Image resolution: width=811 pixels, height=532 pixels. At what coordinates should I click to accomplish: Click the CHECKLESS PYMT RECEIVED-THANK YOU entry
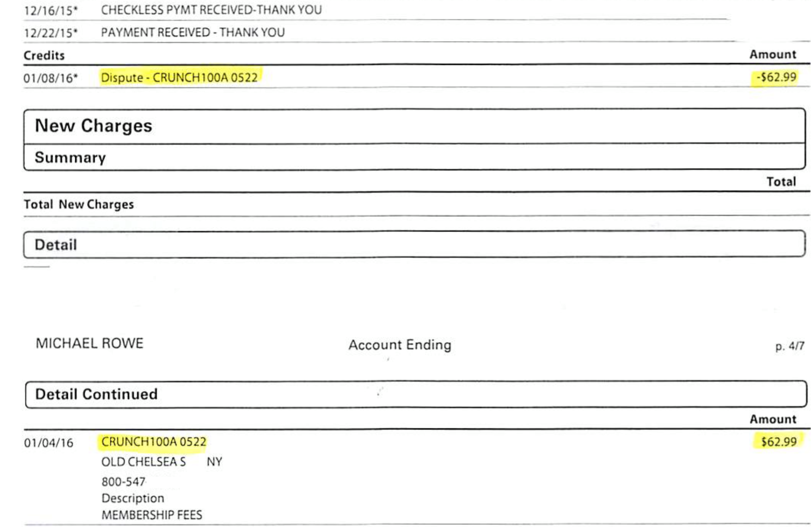pyautogui.click(x=211, y=10)
